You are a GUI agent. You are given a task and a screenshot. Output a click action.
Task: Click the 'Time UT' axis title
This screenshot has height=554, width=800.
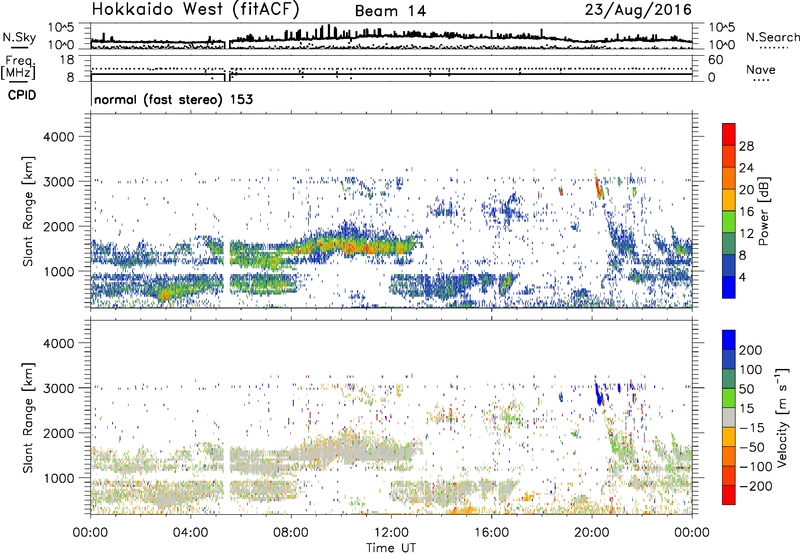391,547
